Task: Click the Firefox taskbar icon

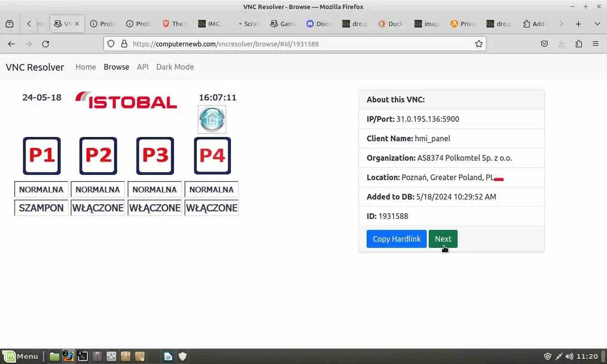Action: [68, 356]
